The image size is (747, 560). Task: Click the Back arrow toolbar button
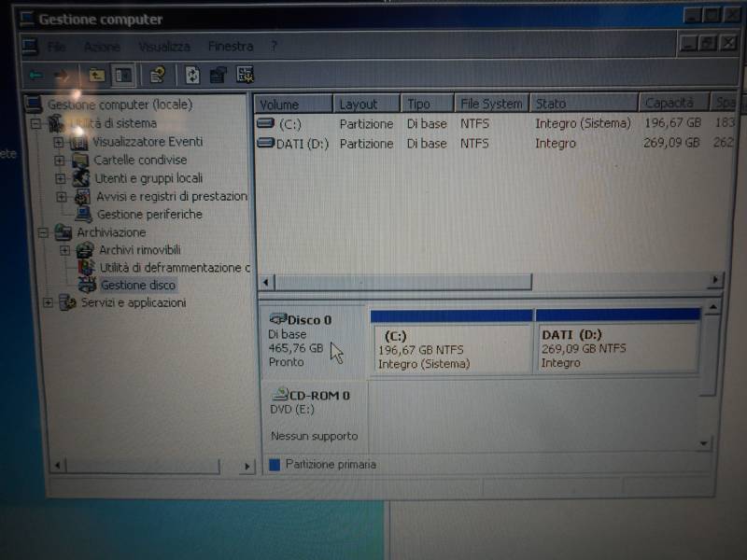point(36,76)
